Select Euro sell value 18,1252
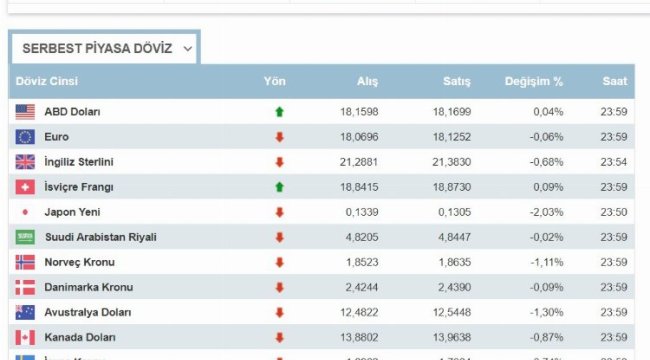This screenshot has height=360, width=650. click(452, 137)
